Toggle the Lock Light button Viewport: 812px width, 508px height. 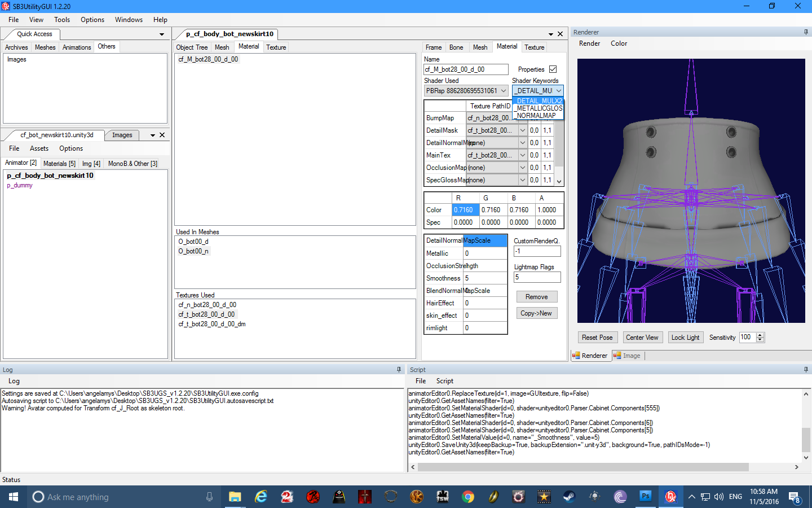coord(685,338)
